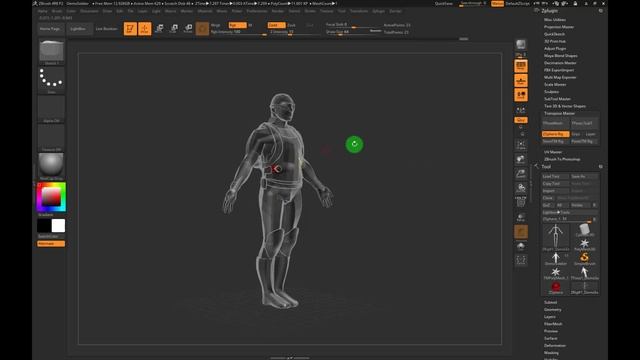Click the TPose SubT button
This screenshot has height=360, width=640.
[x=584, y=123]
